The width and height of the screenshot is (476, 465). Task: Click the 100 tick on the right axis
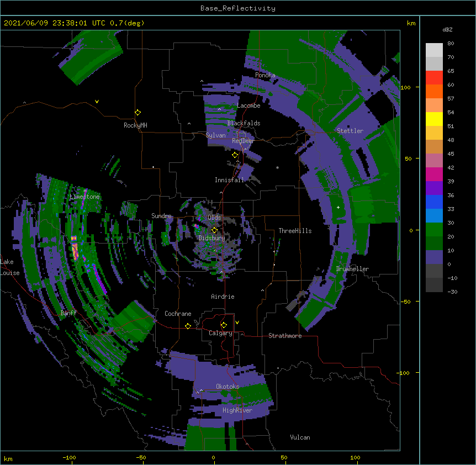click(x=405, y=87)
